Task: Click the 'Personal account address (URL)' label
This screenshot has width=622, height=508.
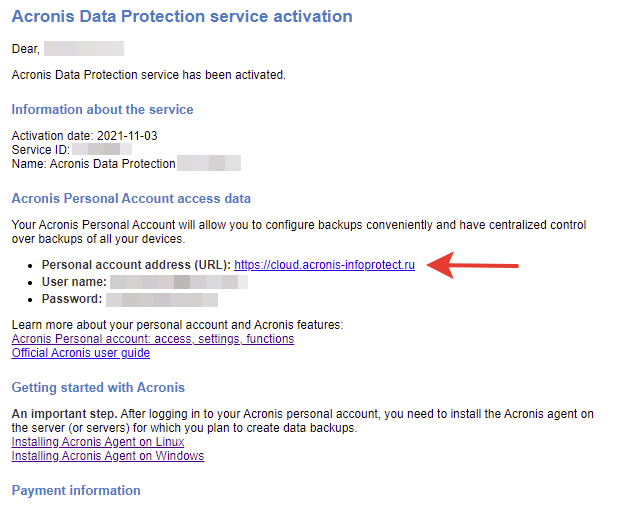Action: [x=136, y=265]
